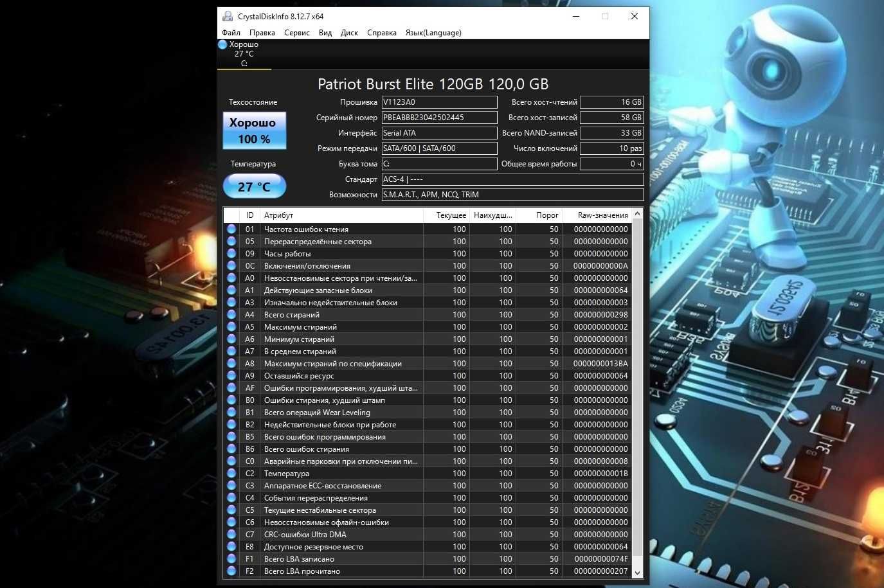This screenshot has width=884, height=588.
Task: Click the status icon for В среднем стираний
Action: click(231, 351)
